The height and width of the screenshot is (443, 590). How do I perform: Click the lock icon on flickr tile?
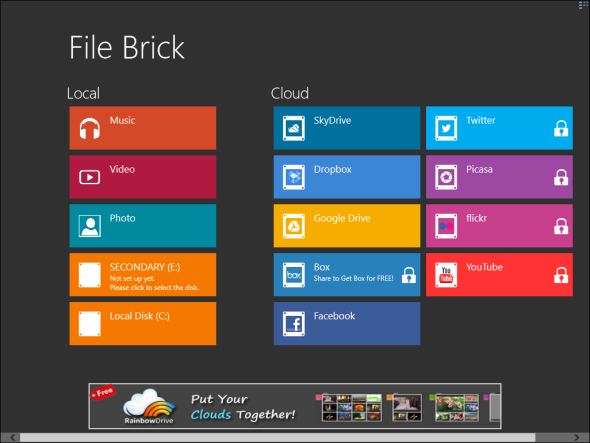(561, 226)
